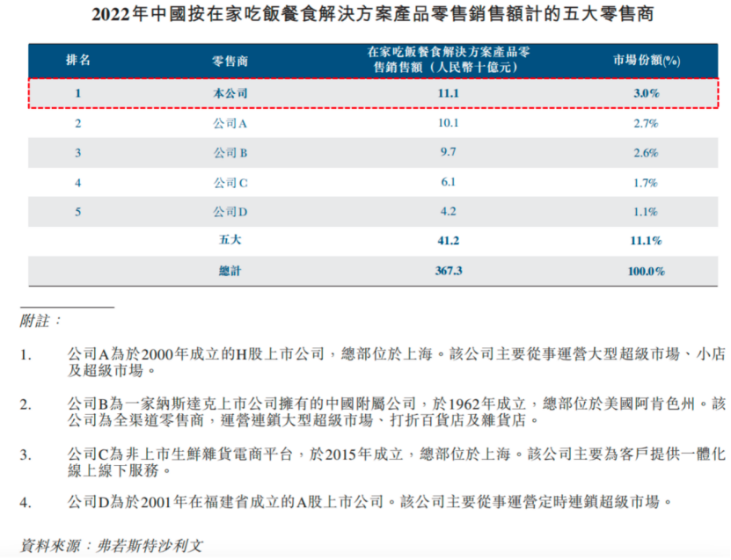
Task: Click the 資料來源：弗若斯特沙利文 source line
Action: (112, 545)
